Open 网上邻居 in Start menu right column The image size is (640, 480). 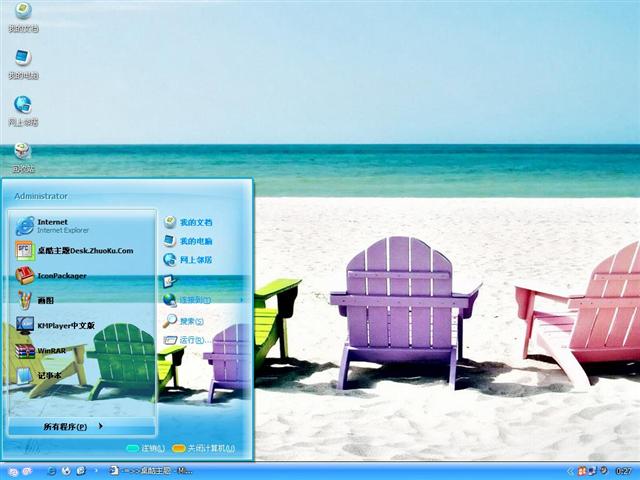click(x=188, y=260)
